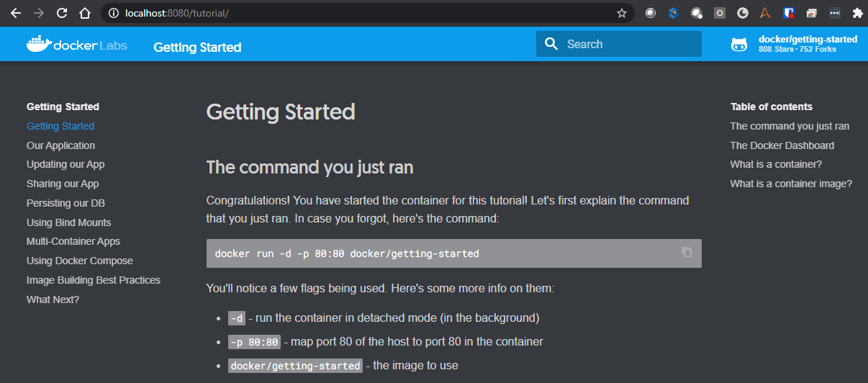Viewport: 868px width, 383px height.
Task: Click the dark three-dots extension icon
Action: (834, 13)
